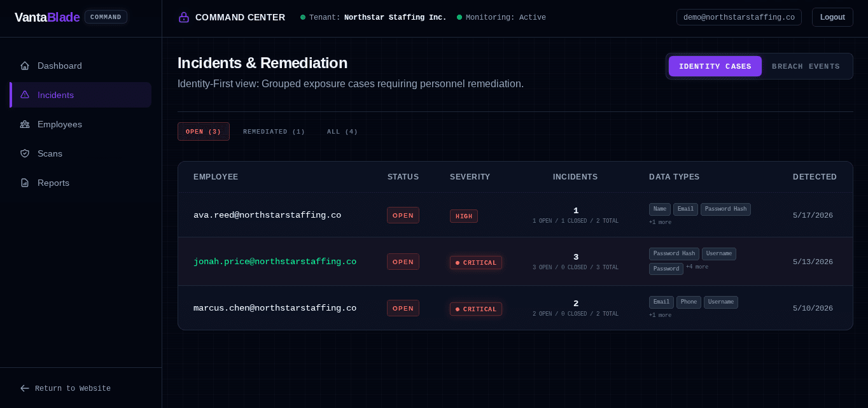Expand +4 more data types
The image size is (868, 408).
[x=697, y=267]
